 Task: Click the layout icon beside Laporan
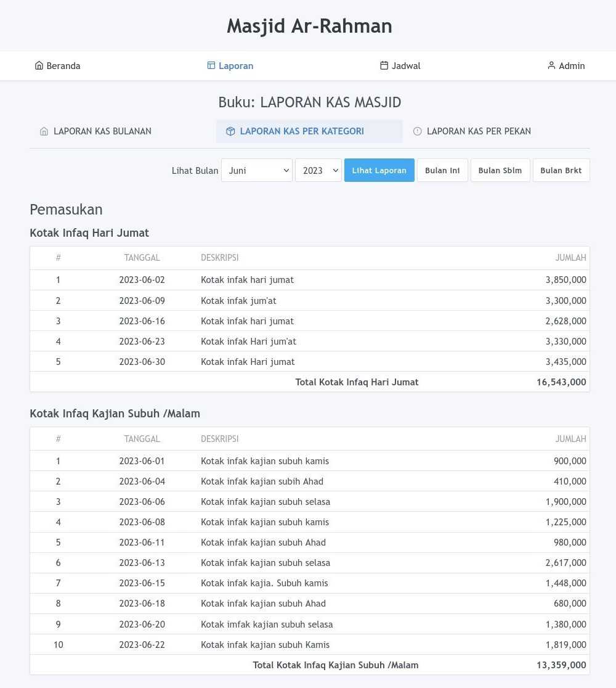pos(211,66)
